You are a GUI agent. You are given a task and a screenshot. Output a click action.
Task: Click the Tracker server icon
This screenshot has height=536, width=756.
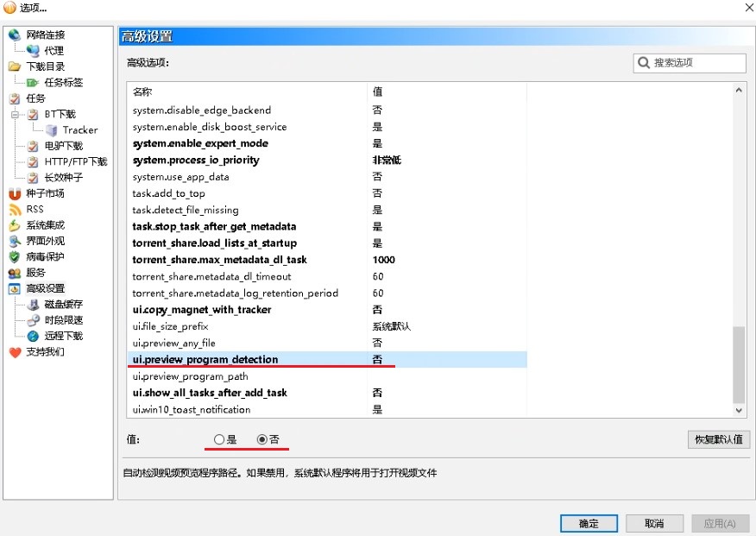point(52,130)
